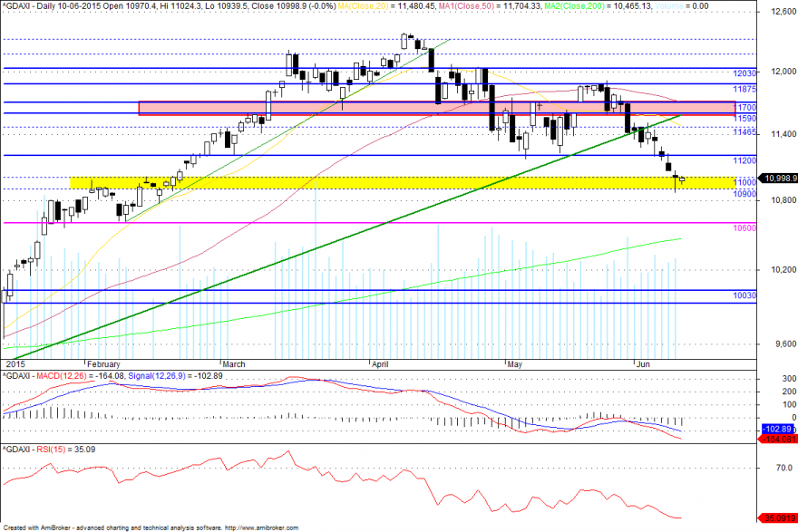Select the April marker on time axis
Screen dimensions: 798x532
380,364
